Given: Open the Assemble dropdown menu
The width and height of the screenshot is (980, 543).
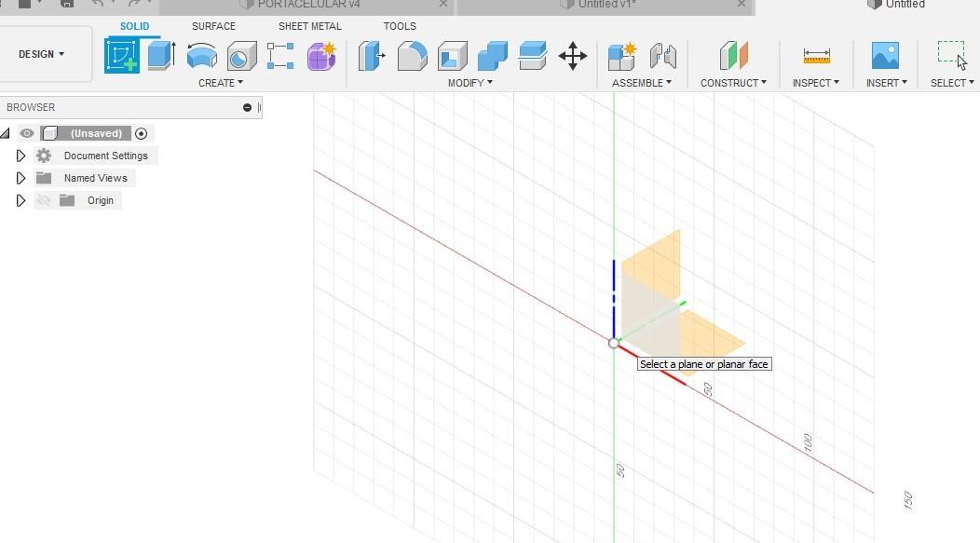Looking at the screenshot, I should click(x=642, y=83).
